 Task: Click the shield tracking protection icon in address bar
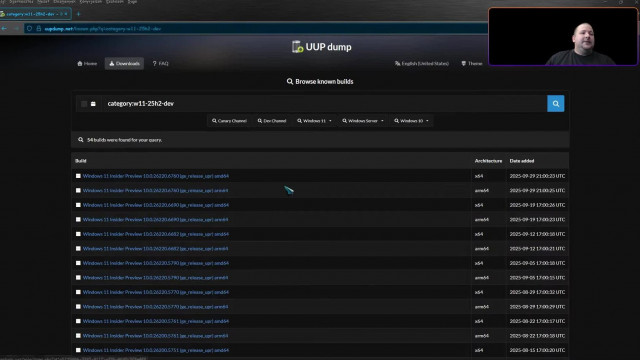pos(29,29)
